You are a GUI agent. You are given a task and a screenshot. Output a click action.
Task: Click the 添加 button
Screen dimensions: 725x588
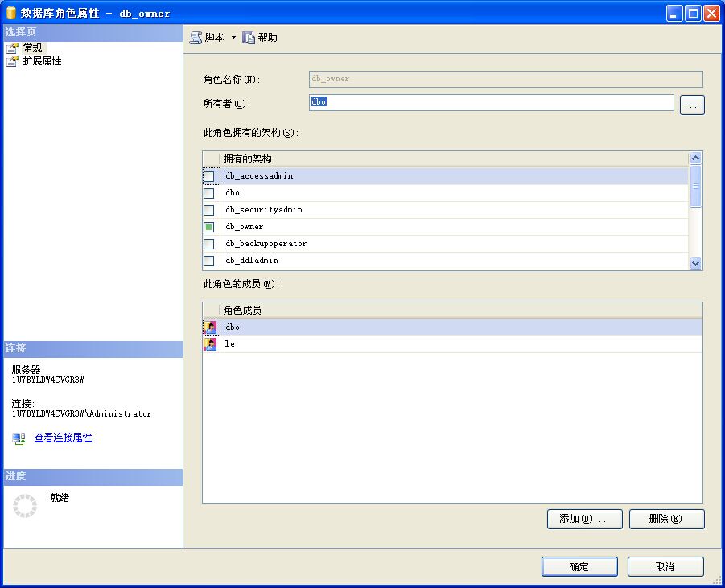click(x=584, y=519)
